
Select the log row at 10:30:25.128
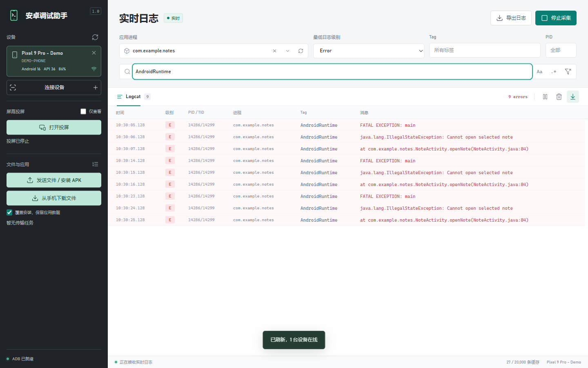click(346, 220)
